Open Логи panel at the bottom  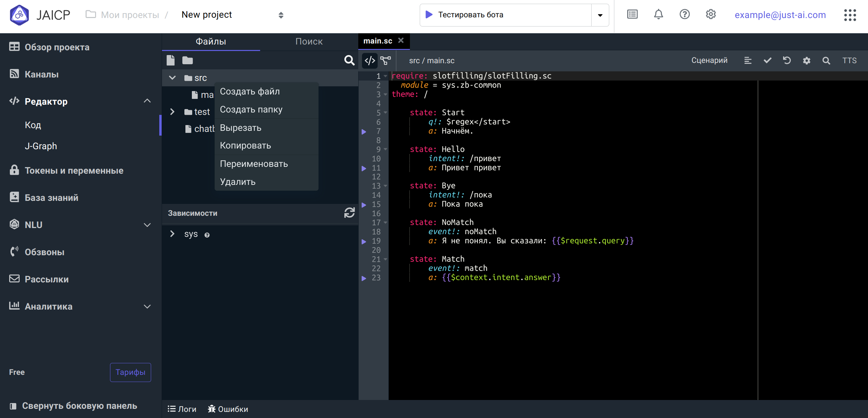[182, 409]
